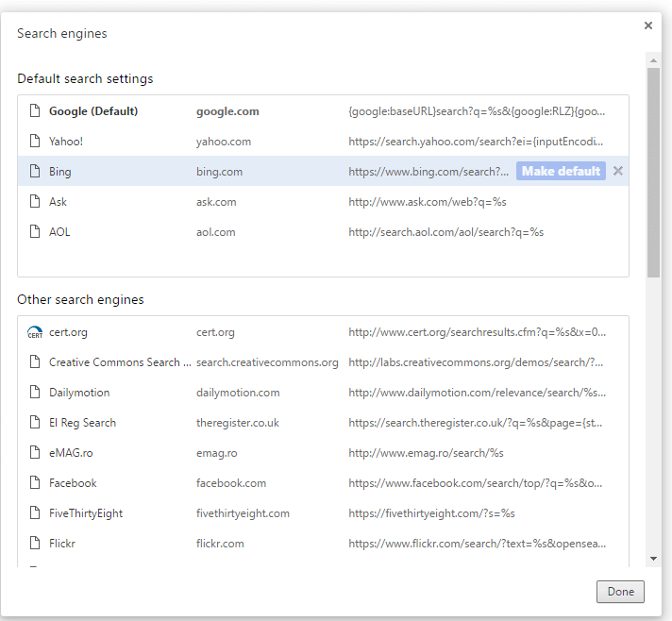Image resolution: width=672 pixels, height=621 pixels.
Task: Click the page icon next to Bing
Action: (x=35, y=171)
